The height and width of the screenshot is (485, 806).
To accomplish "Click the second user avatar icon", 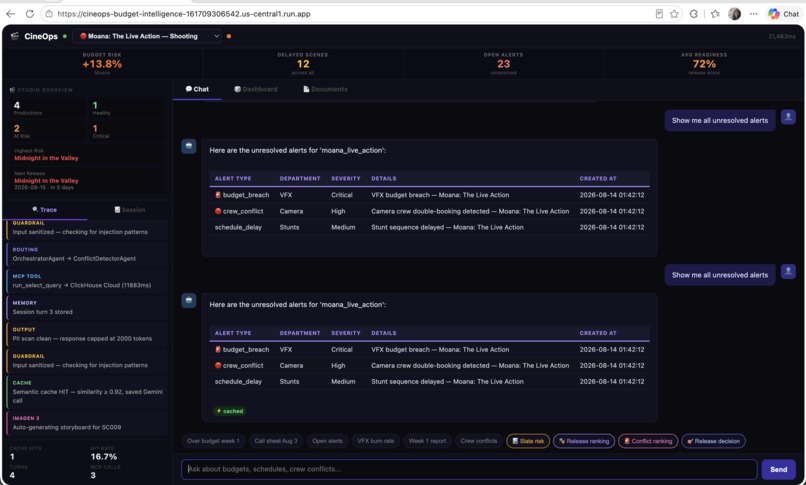I will [x=788, y=271].
